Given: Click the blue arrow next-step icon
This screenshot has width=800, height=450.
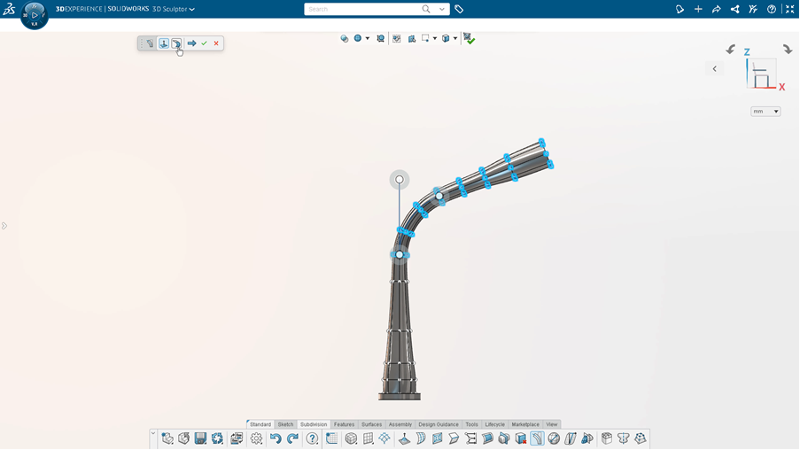Looking at the screenshot, I should coord(191,43).
